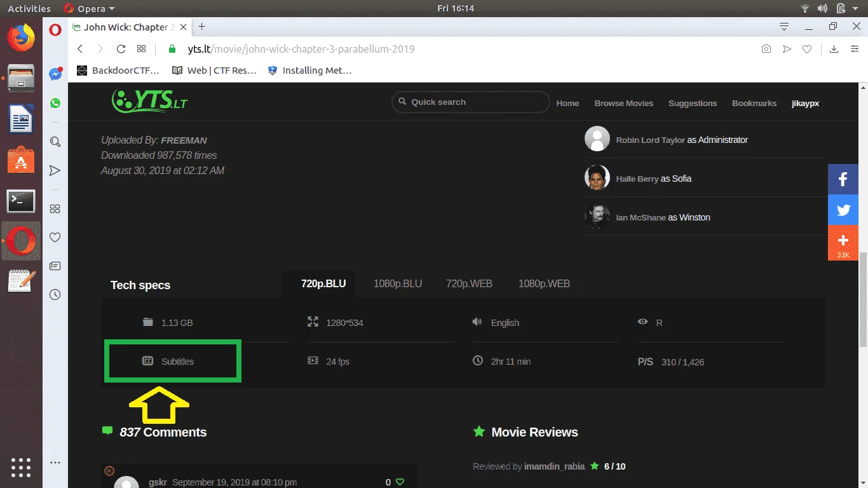Open Personal News in the Opera sidebar
The width and height of the screenshot is (868, 488).
coord(55,266)
